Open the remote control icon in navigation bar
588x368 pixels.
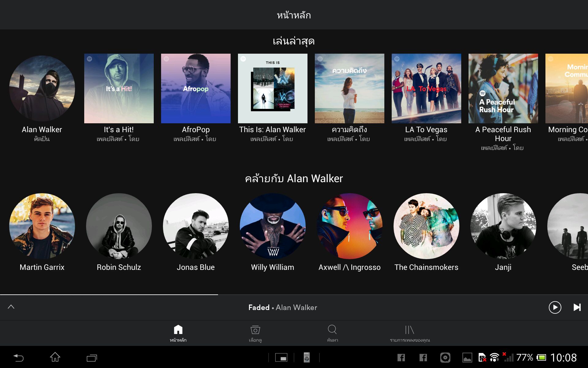[307, 358]
